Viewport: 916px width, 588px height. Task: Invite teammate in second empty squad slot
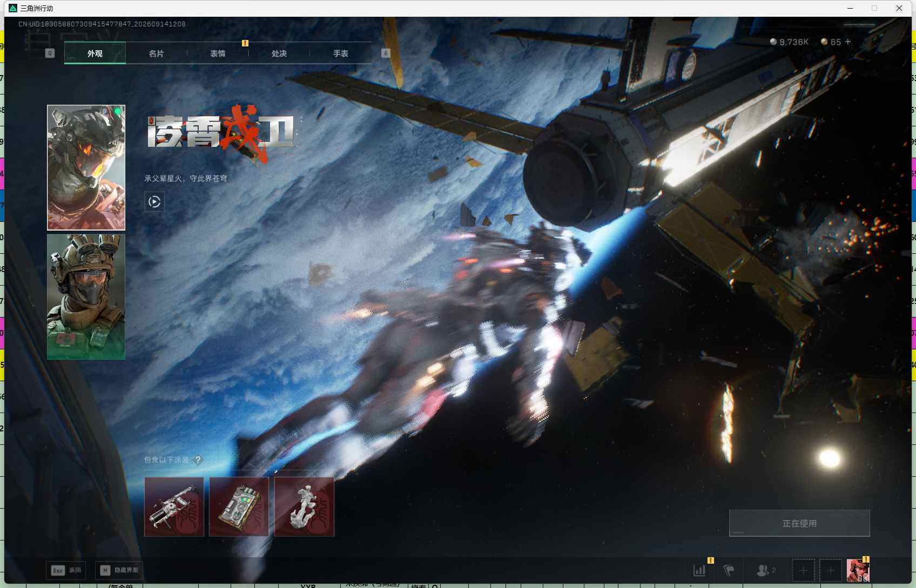[831, 570]
